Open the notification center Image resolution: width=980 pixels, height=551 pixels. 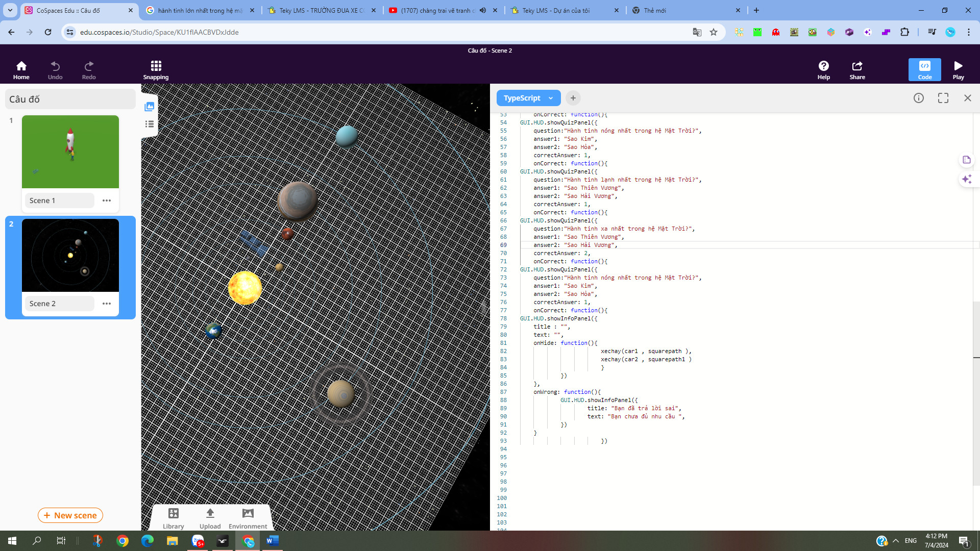click(x=964, y=541)
